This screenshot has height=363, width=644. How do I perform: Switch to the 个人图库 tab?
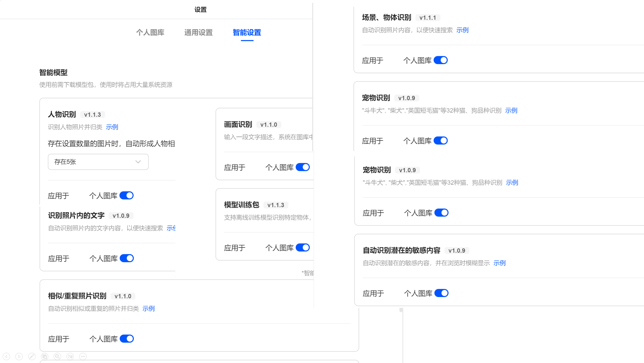click(x=150, y=32)
